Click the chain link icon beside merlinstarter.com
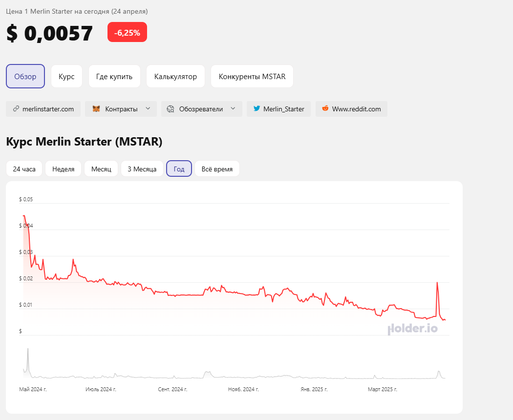The image size is (513, 420). [x=16, y=108]
